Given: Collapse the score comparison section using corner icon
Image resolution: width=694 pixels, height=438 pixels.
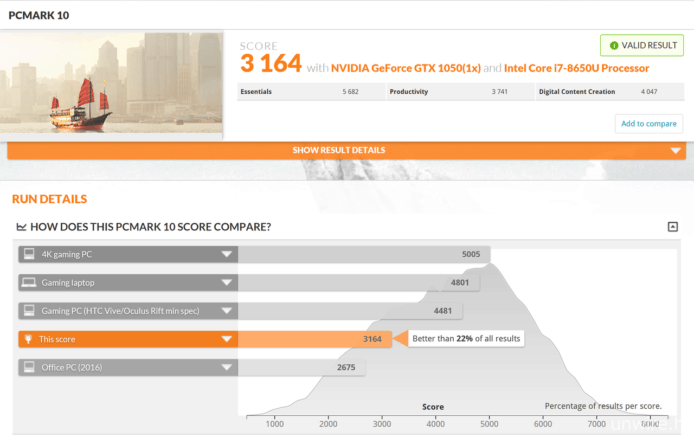Looking at the screenshot, I should (x=673, y=227).
